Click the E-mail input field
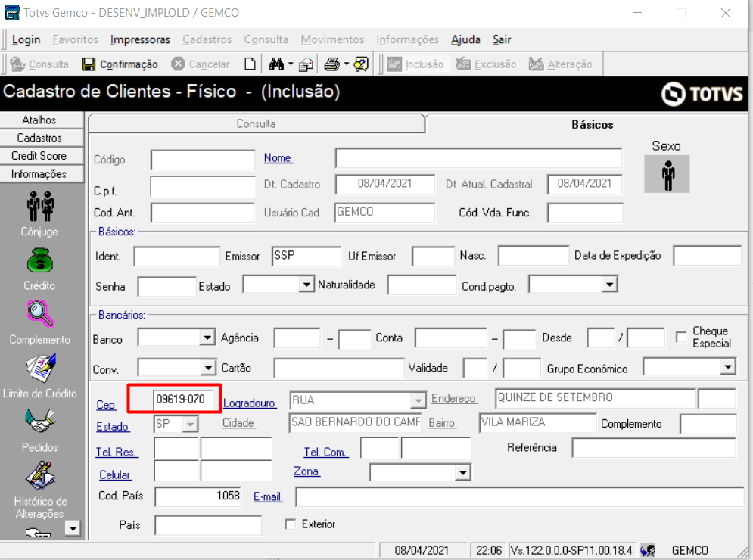 pos(520,497)
